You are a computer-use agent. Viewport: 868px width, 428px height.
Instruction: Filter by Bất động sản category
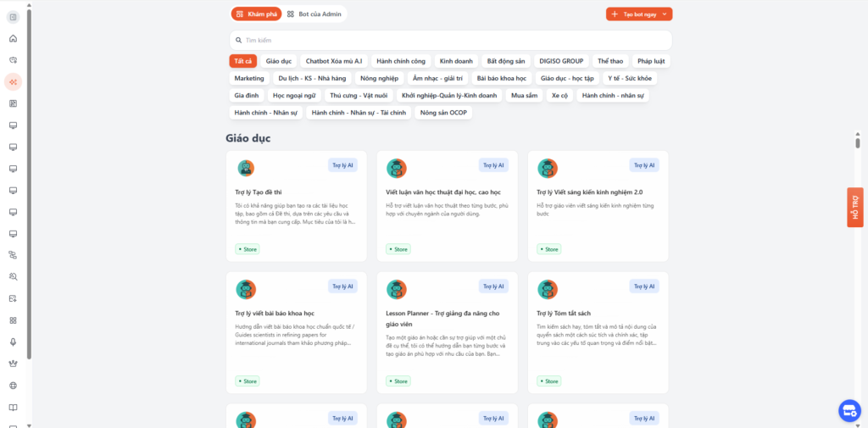(507, 61)
